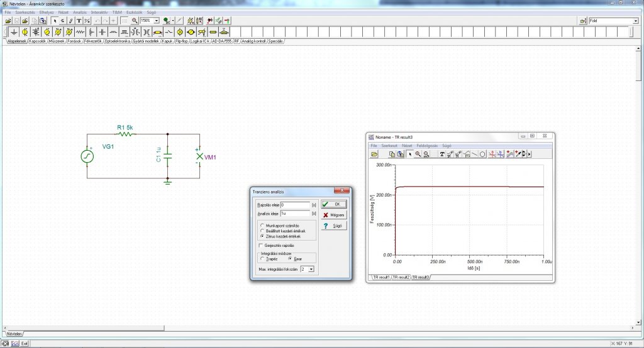Select the ground symbol from component toolbar
644x348 pixels.
coord(14,32)
